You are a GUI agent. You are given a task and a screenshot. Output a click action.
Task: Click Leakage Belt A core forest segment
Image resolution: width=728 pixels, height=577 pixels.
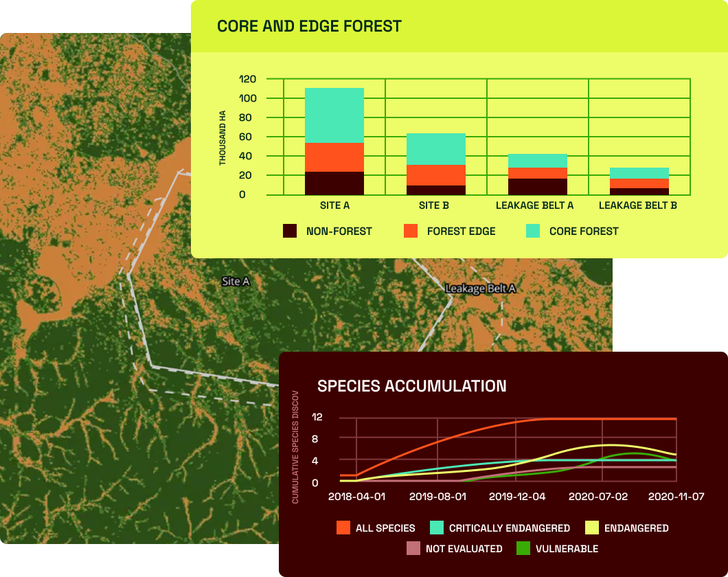click(x=538, y=161)
